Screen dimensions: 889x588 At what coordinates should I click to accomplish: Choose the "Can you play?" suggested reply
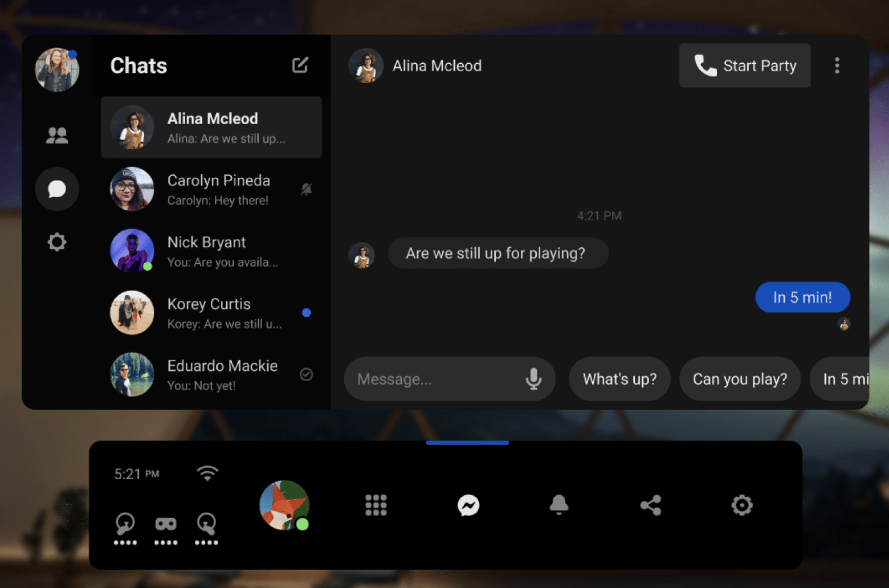(x=740, y=379)
